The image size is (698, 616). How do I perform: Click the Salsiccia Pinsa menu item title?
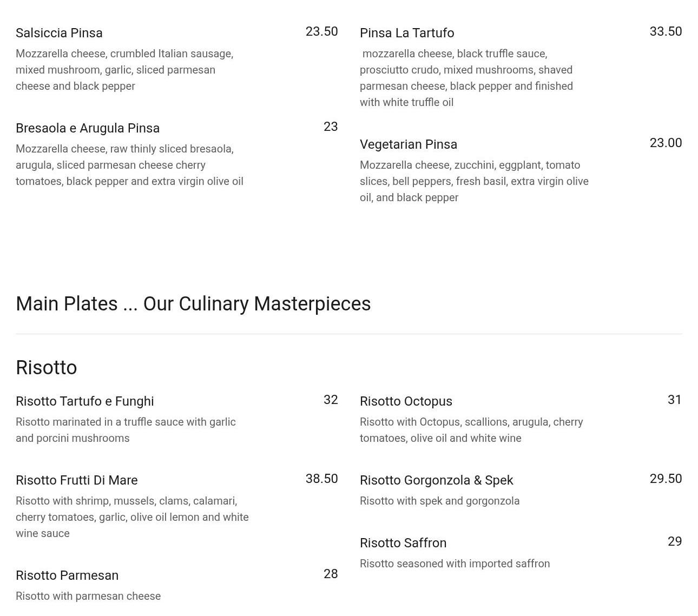59,33
